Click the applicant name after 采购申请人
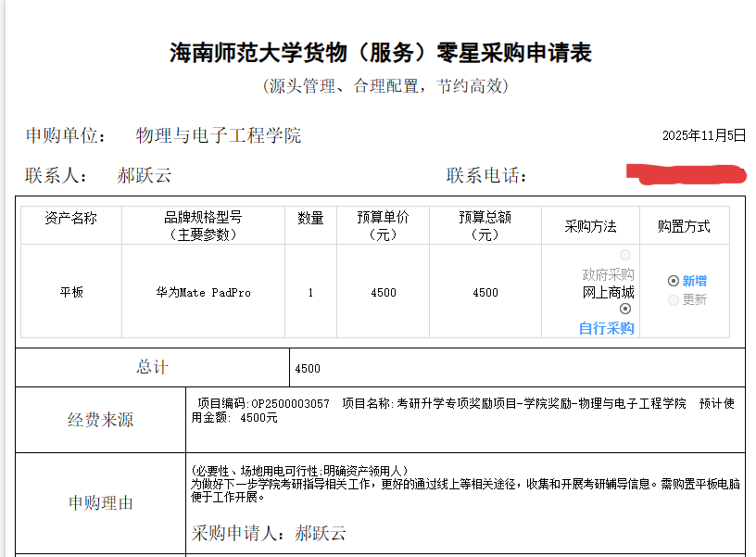The height and width of the screenshot is (557, 756). pos(321,533)
